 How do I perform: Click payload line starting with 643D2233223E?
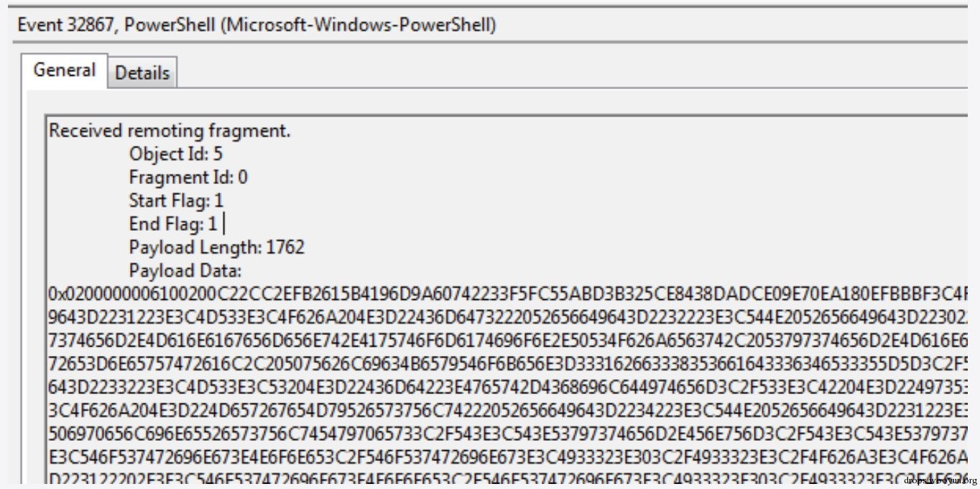[x=509, y=387]
